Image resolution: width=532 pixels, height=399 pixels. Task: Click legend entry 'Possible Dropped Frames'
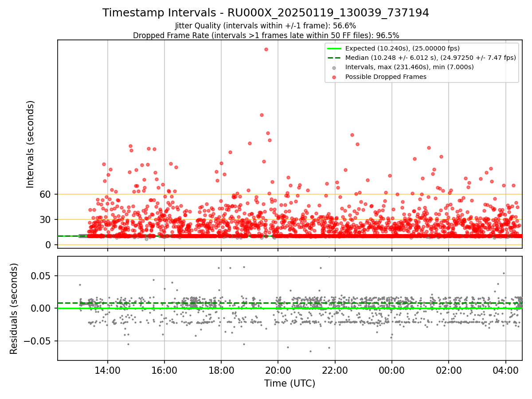pyautogui.click(x=386, y=77)
